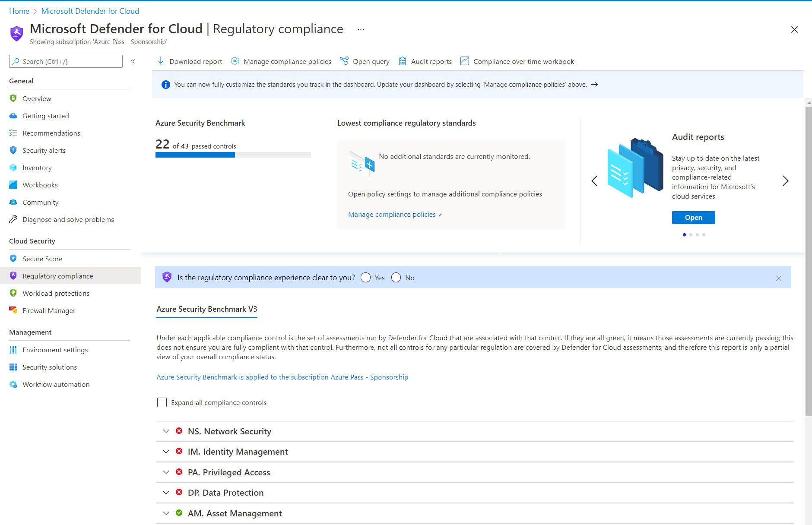Expand DP. Data Protection control

(x=166, y=493)
